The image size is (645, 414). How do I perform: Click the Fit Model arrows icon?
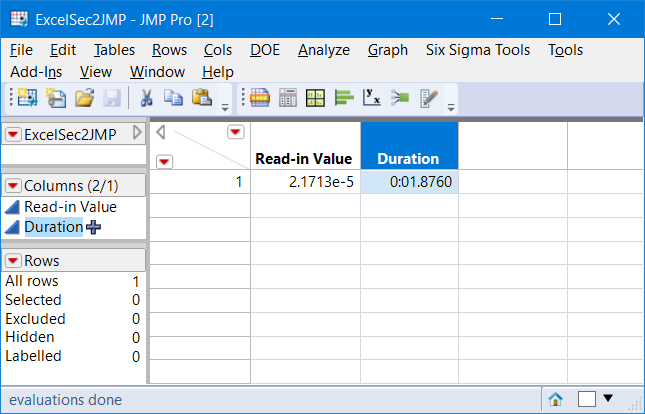click(400, 98)
